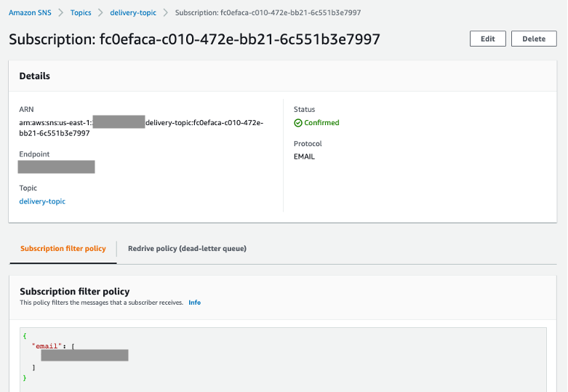Click chevron separator after Amazon SNS breadcrumb

point(61,12)
